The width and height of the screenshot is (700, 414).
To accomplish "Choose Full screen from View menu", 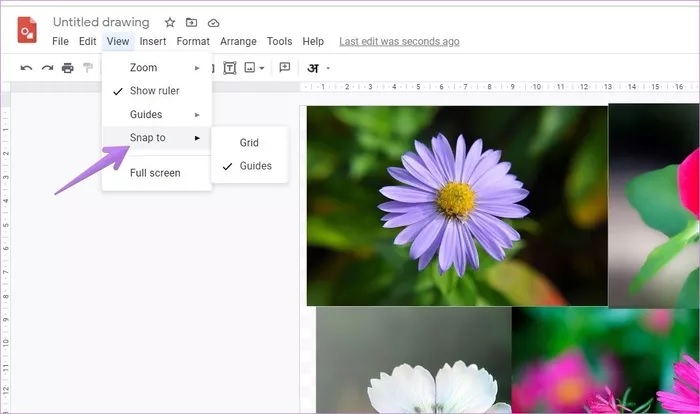I will (x=157, y=173).
